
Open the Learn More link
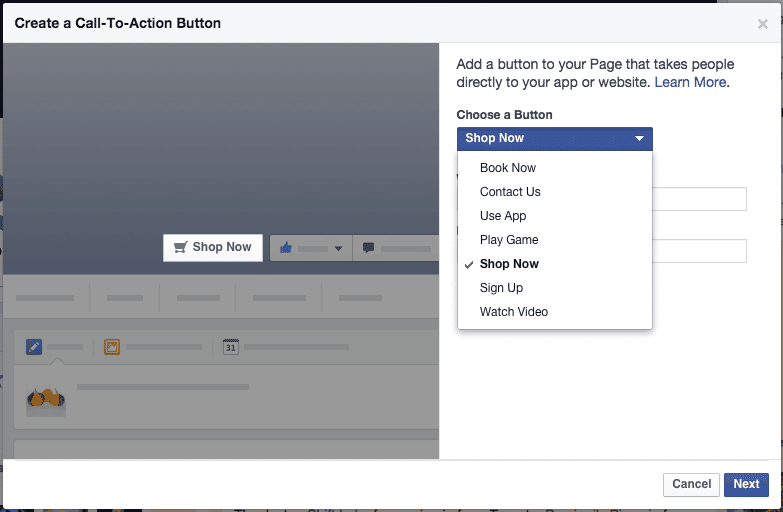tap(690, 82)
